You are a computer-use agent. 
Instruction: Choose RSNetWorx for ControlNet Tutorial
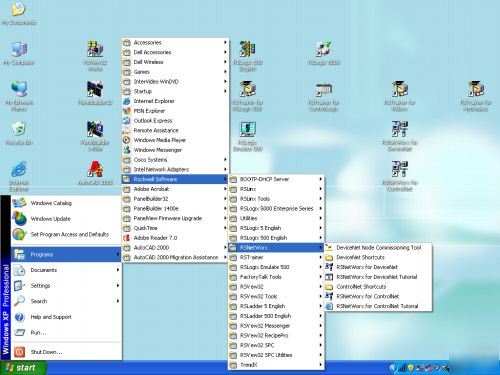tap(378, 306)
